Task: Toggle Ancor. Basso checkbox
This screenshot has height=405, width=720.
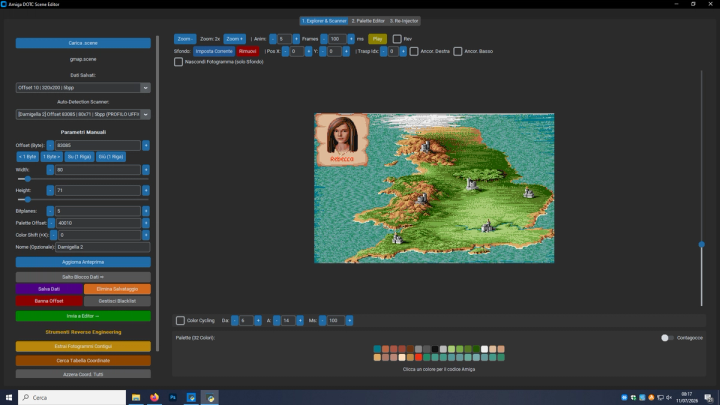Action: (458, 51)
